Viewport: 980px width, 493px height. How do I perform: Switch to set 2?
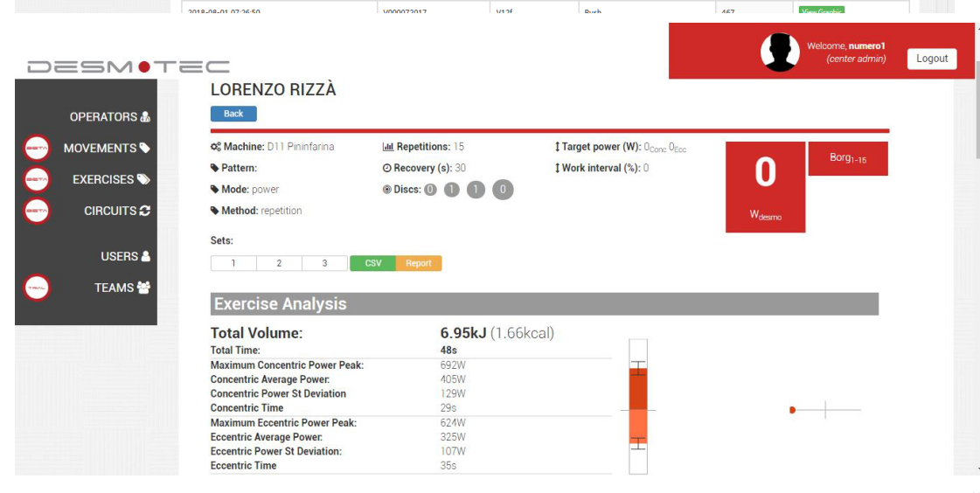pos(279,263)
